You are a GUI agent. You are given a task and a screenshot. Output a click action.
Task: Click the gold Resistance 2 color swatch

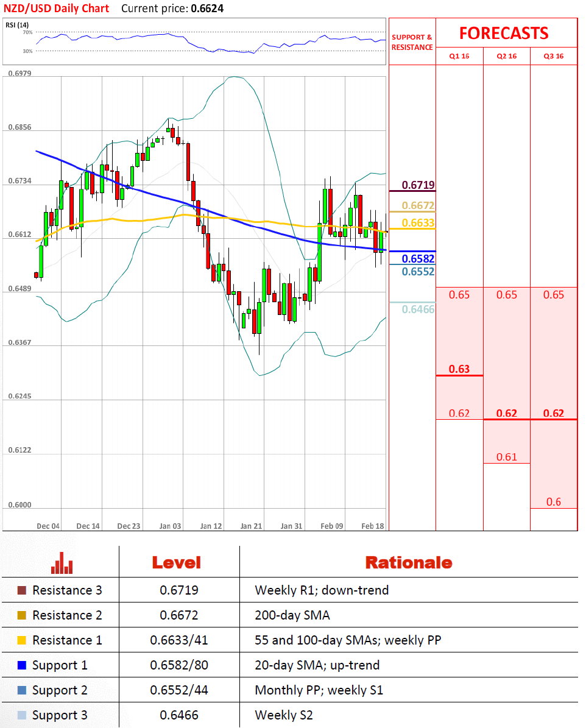[x=23, y=615]
